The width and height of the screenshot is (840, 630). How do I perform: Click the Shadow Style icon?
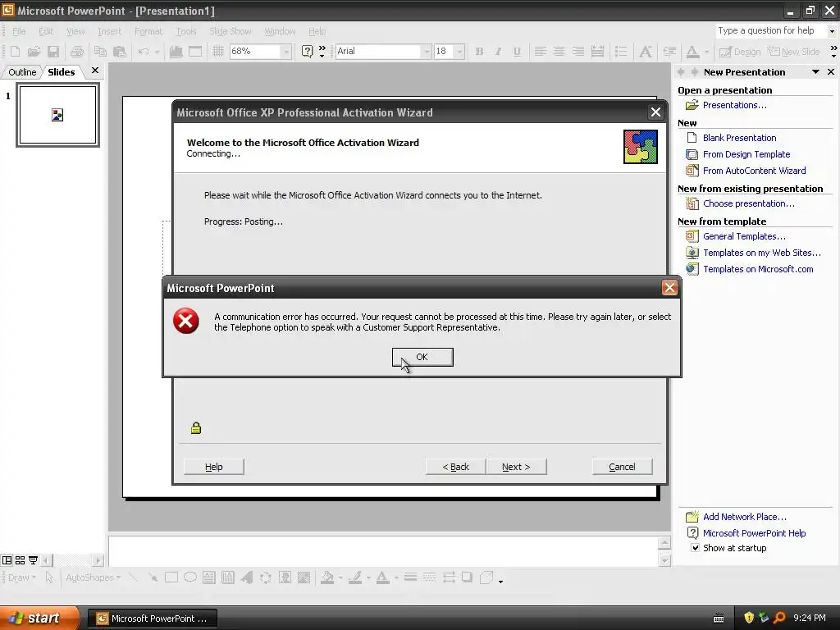click(467, 577)
